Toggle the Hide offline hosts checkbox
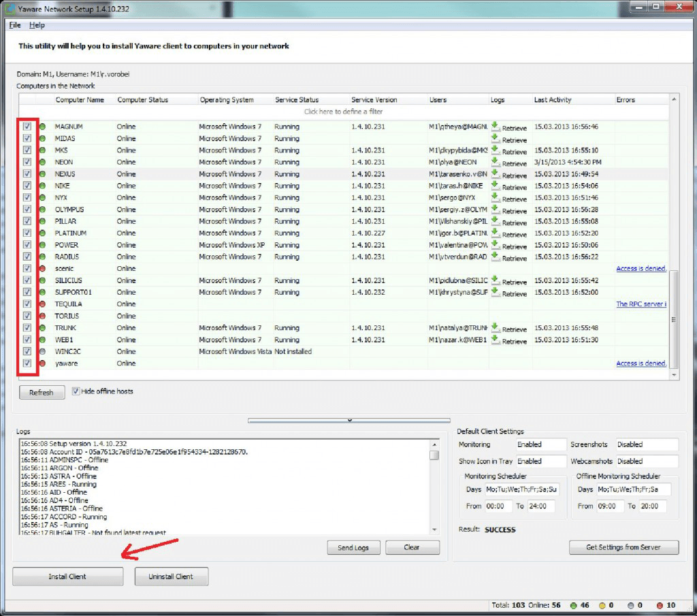 76,391
